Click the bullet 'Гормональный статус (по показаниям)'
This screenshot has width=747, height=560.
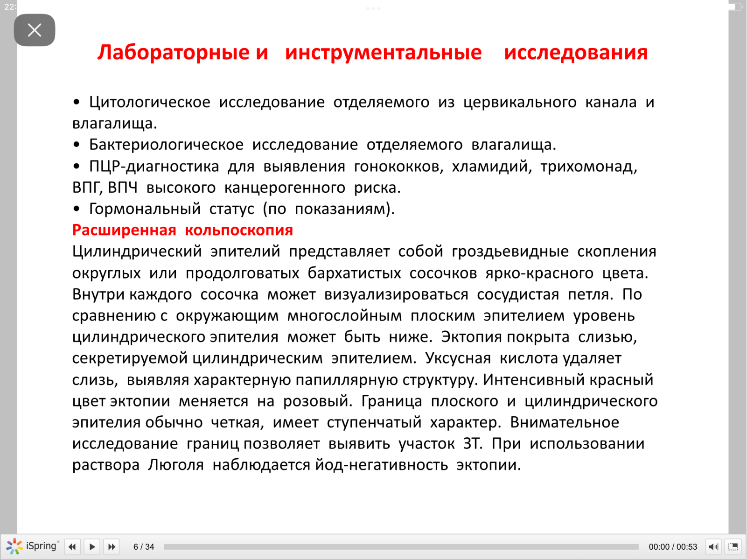pyautogui.click(x=233, y=209)
